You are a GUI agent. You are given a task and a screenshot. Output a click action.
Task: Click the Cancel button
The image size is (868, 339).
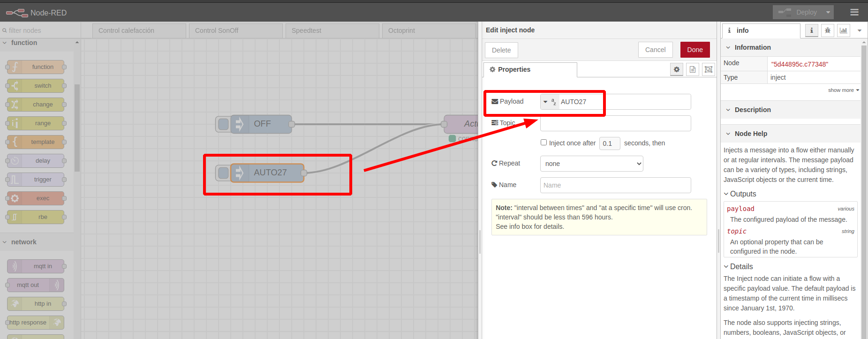click(x=655, y=50)
